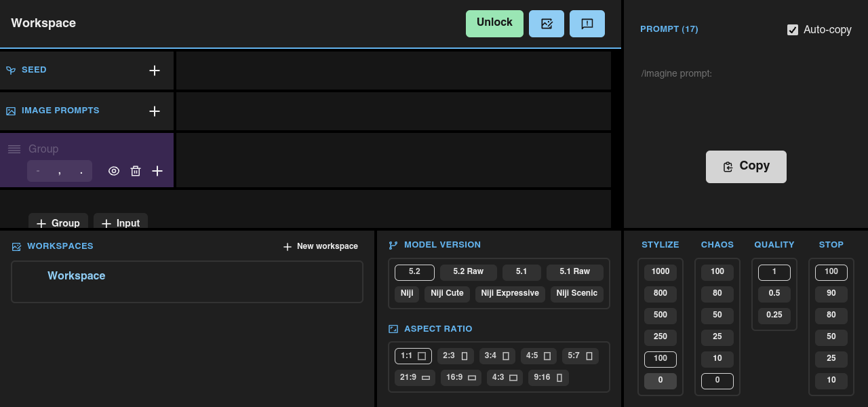Select Niji Expressive model version
Image resolution: width=868 pixels, height=407 pixels.
point(510,294)
